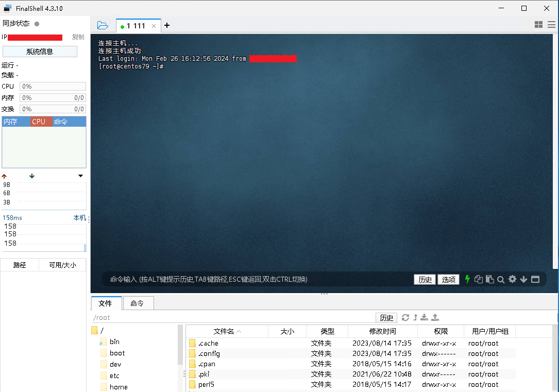Click the 历史 button in command bar
Viewport: 559px width, 392px height.
[x=425, y=279]
